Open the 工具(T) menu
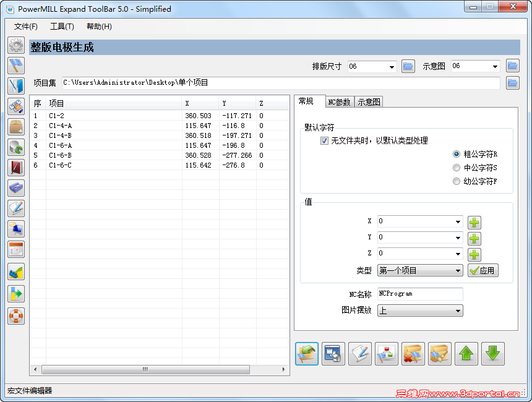Viewport: 532px width, 402px height. 62,27
